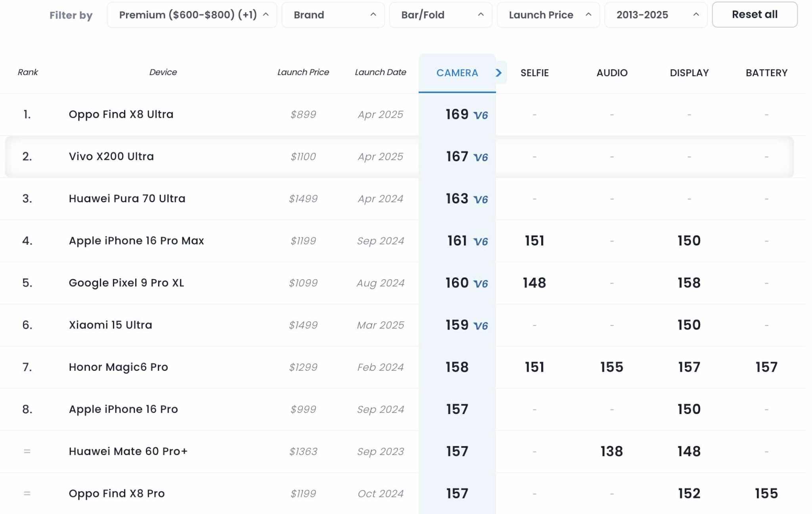Expand the Brand filter dropdown
This screenshot has height=514, width=812.
pyautogui.click(x=333, y=15)
